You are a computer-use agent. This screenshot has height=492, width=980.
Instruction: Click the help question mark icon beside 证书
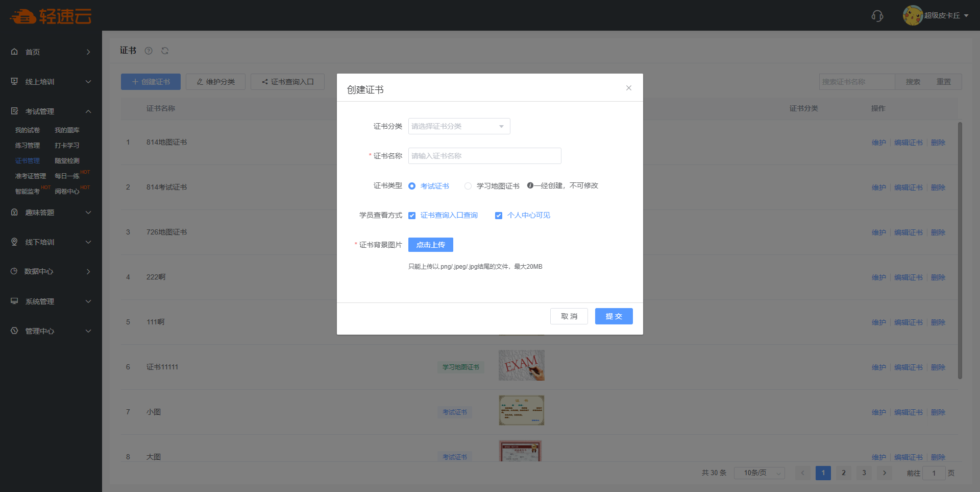pos(149,51)
